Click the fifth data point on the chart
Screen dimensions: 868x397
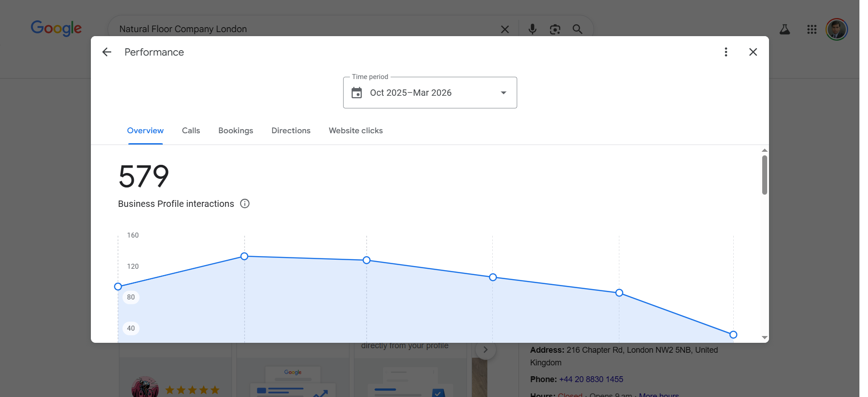coord(619,293)
